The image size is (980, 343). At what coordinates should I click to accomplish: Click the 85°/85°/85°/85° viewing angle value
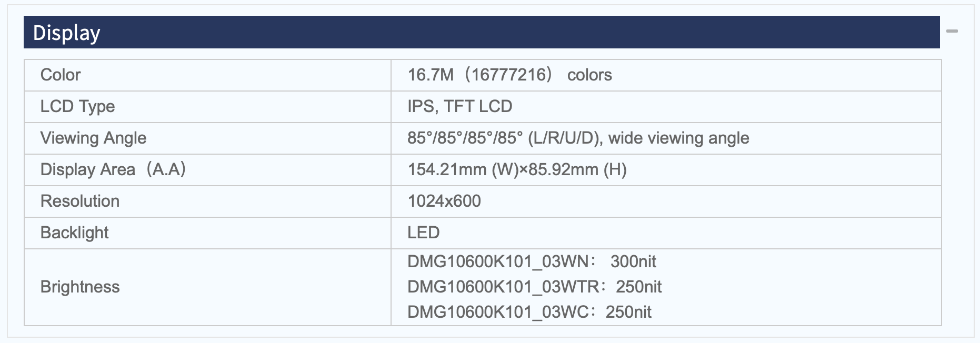point(578,138)
